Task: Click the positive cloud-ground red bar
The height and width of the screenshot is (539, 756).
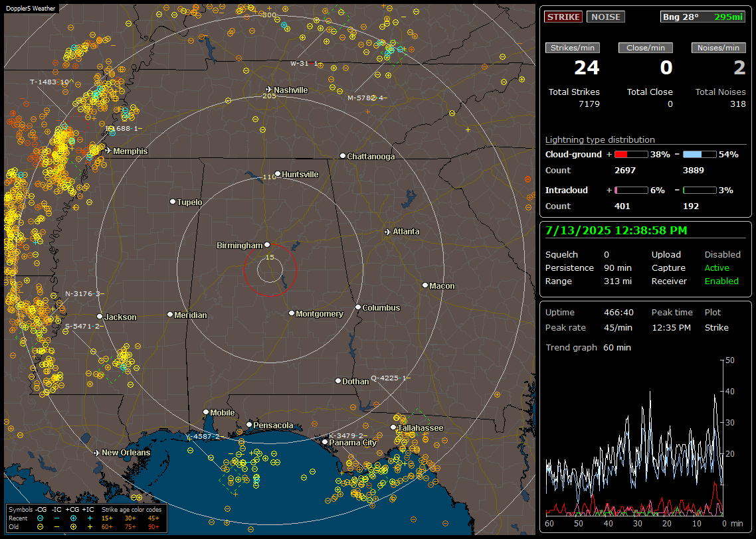Action: pos(631,155)
